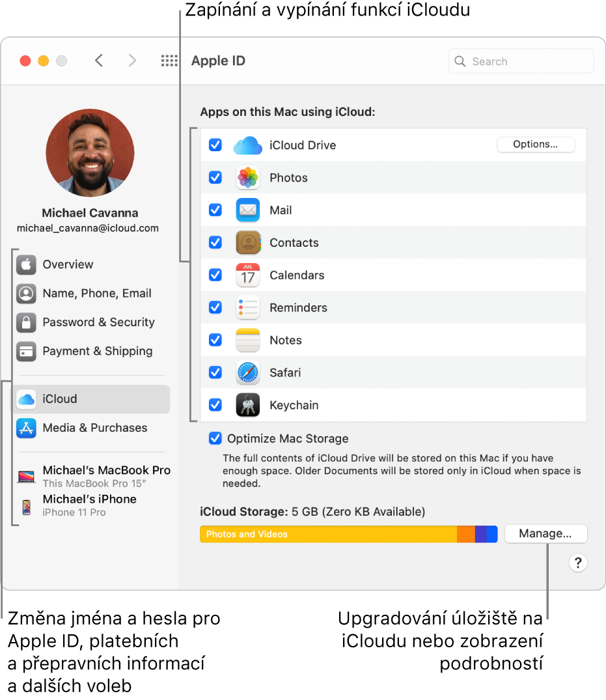This screenshot has height=700, width=606.
Task: Click the Safari compass icon
Action: click(247, 372)
